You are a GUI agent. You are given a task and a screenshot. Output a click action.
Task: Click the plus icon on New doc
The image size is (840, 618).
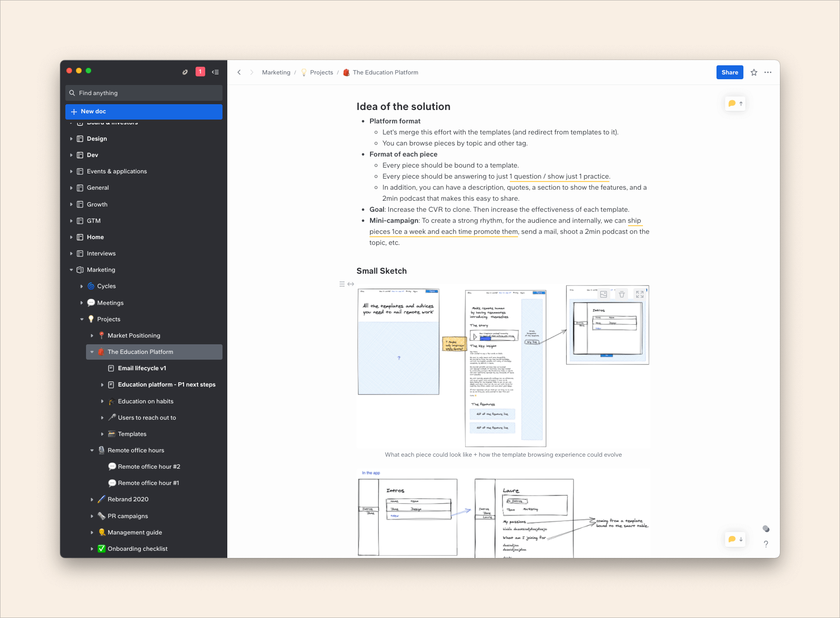[x=74, y=111]
